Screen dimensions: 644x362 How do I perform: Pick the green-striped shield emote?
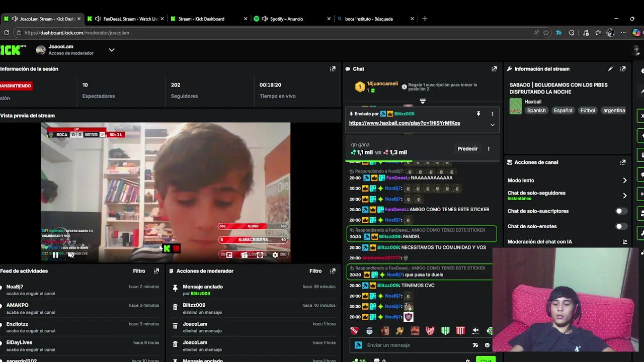pyautogui.click(x=445, y=330)
